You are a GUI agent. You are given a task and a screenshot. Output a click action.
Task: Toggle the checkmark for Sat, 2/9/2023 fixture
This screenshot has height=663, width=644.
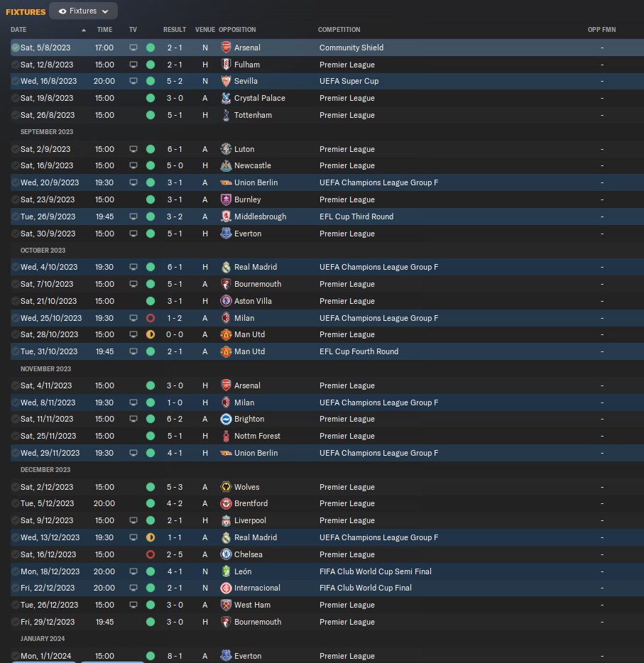coord(15,149)
